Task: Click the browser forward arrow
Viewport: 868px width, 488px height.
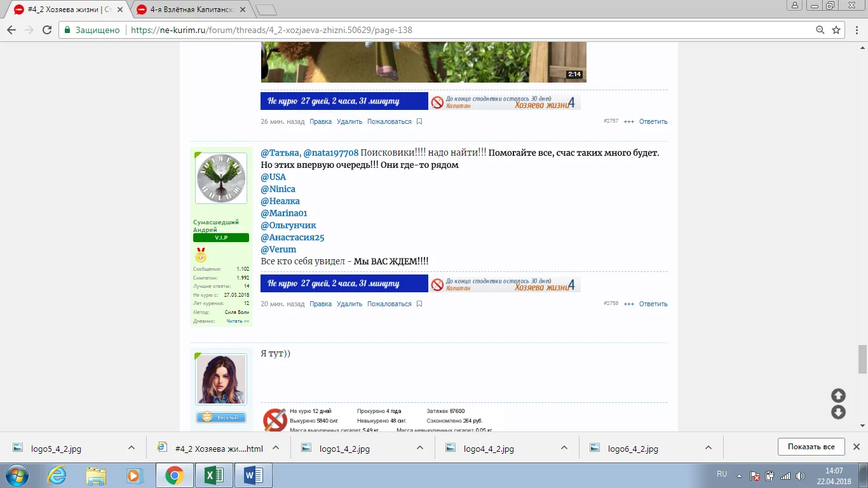Action: (x=29, y=30)
